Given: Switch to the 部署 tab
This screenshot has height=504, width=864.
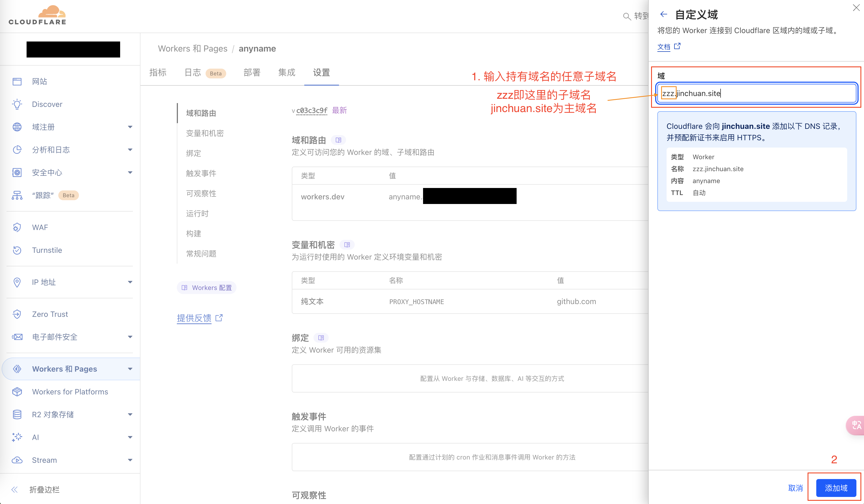Looking at the screenshot, I should 252,72.
